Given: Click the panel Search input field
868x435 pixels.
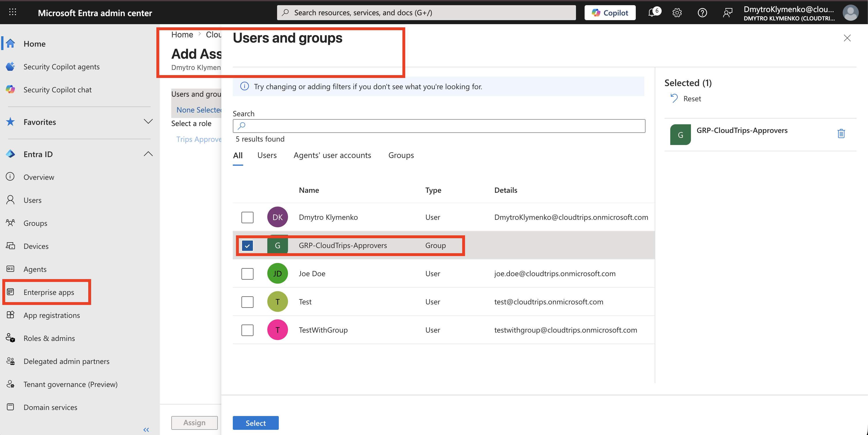Looking at the screenshot, I should (439, 126).
